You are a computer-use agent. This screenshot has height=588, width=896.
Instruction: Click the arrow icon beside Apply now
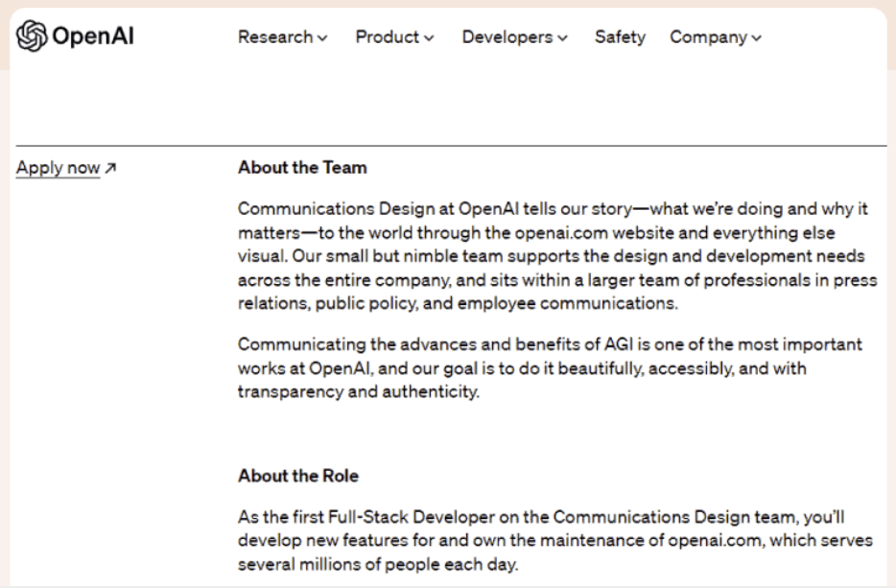click(x=110, y=169)
